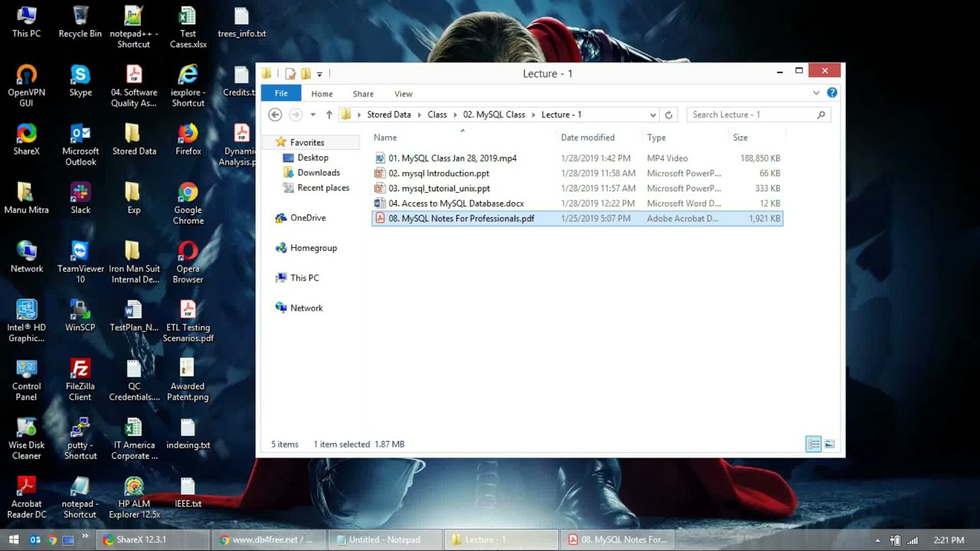980x551 pixels.
Task: Select 04. Access to MySQL Database.docx
Action: click(x=577, y=204)
